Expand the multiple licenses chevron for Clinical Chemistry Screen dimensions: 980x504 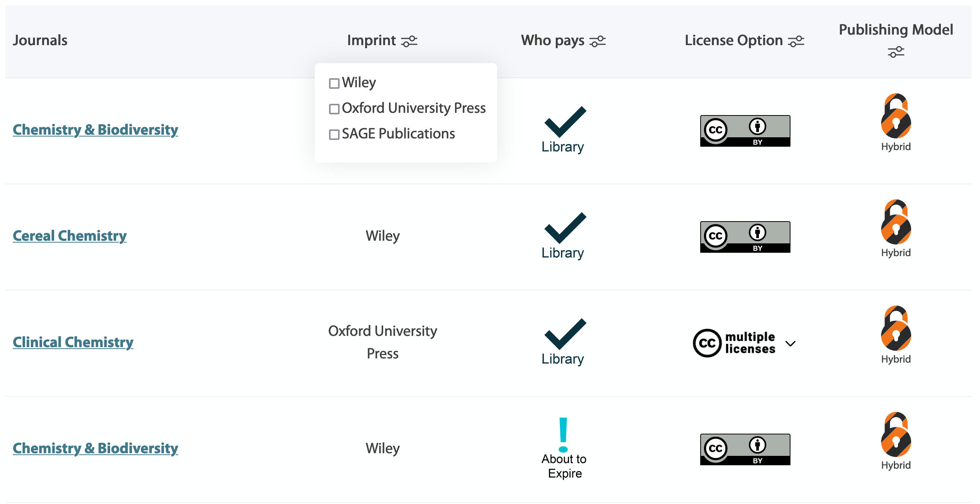pos(791,343)
